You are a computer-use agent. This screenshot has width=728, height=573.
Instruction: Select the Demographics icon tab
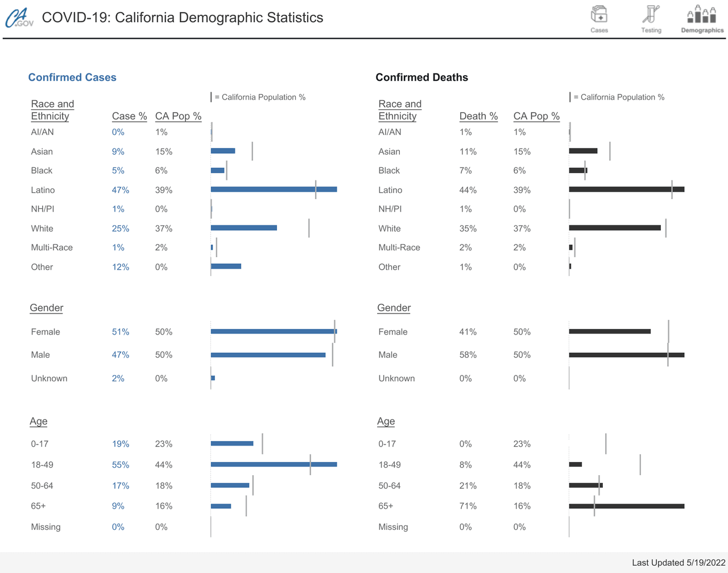click(x=702, y=18)
